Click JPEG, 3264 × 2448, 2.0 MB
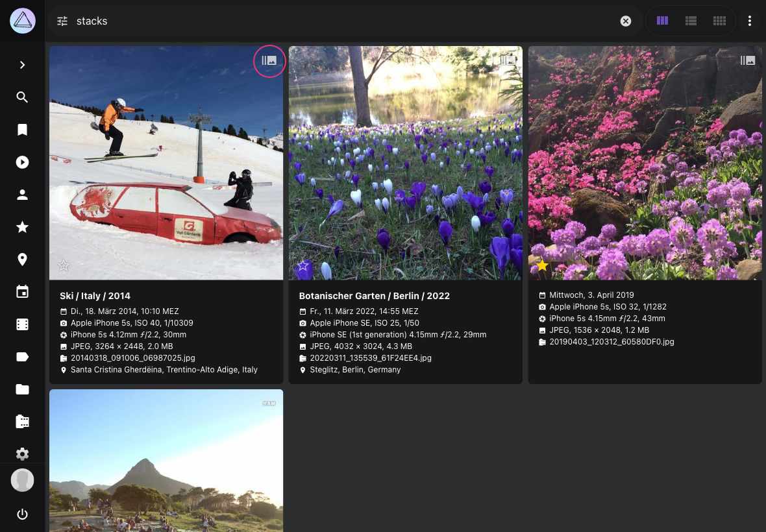This screenshot has width=766, height=532. click(x=121, y=346)
